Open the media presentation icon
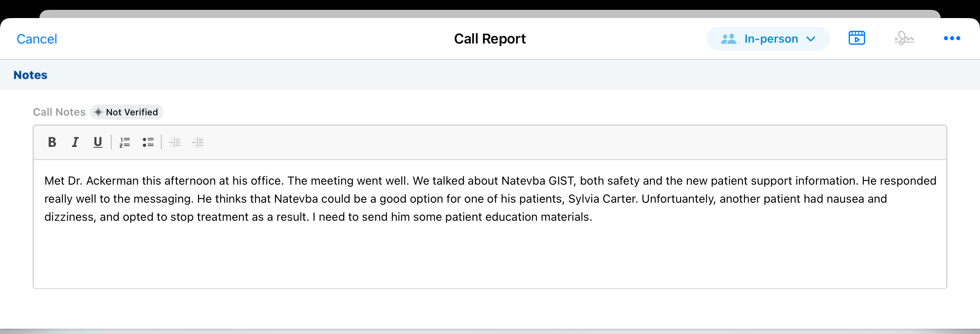The width and height of the screenshot is (980, 334). (856, 39)
